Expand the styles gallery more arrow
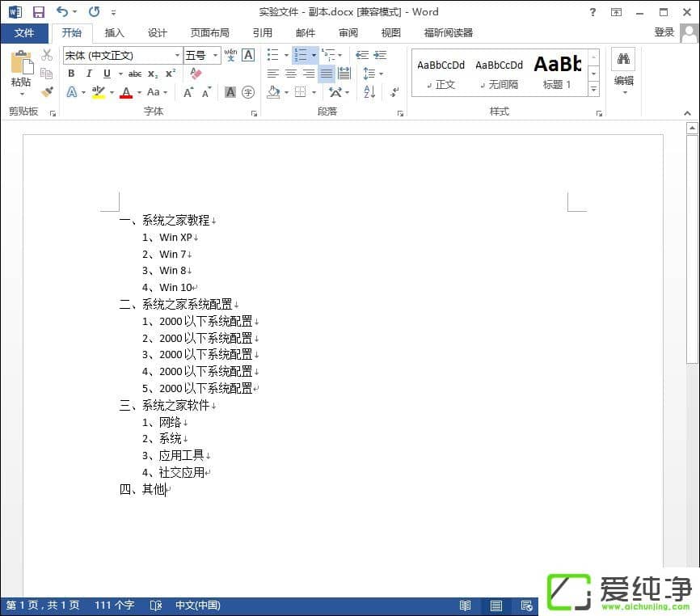 pos(593,89)
